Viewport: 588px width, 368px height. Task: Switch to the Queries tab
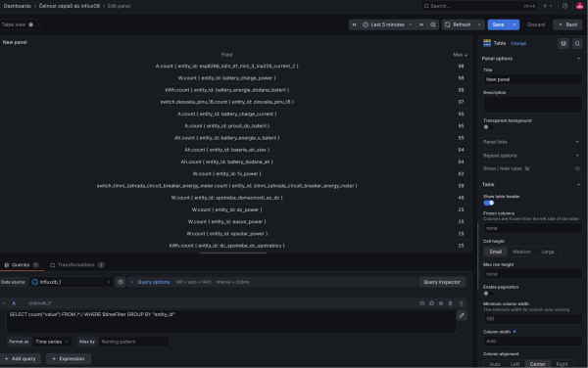tap(21, 264)
